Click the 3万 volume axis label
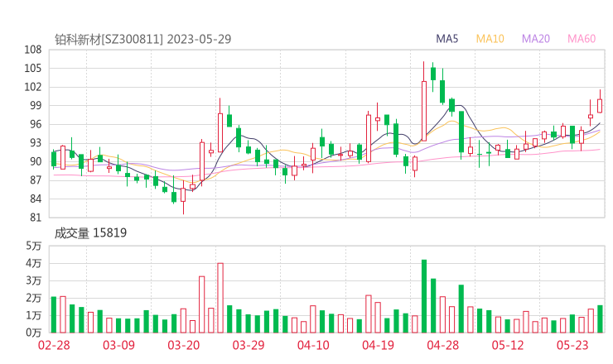613x364 pixels. point(34,280)
